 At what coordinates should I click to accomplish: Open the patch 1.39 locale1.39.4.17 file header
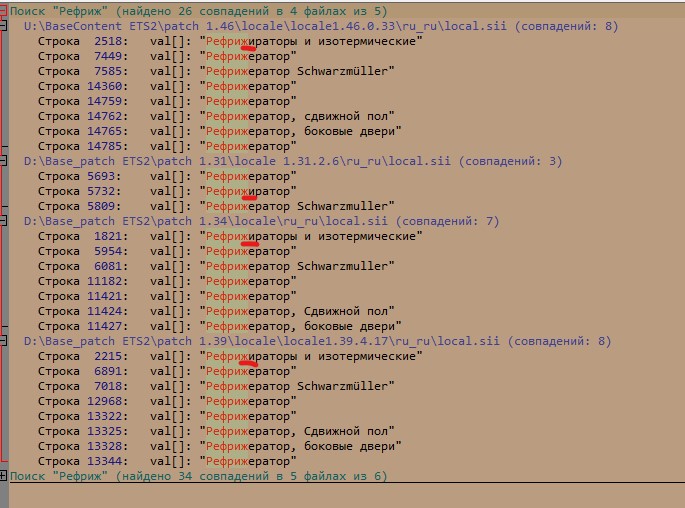pos(318,341)
